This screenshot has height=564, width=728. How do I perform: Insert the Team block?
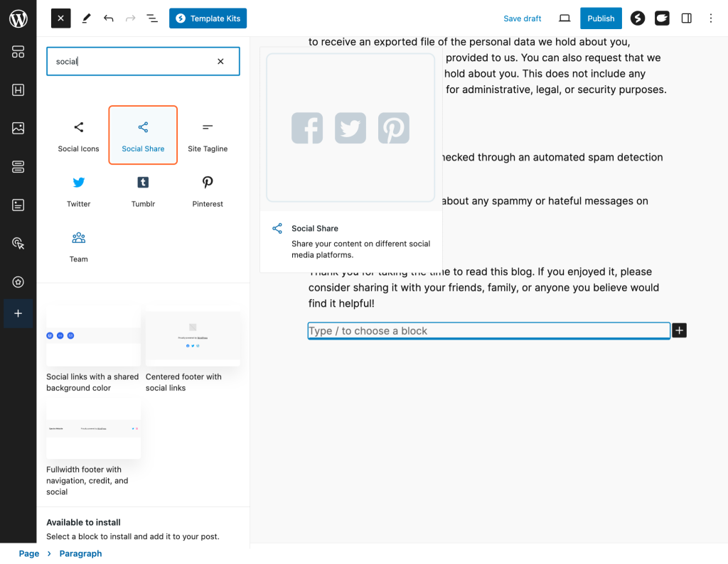(78, 244)
